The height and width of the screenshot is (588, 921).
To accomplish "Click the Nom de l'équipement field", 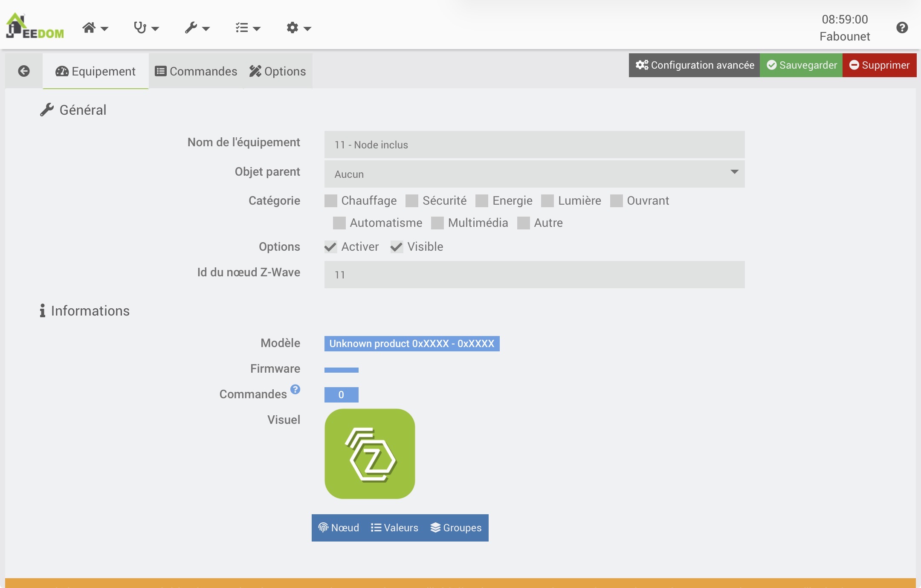I will [x=534, y=145].
